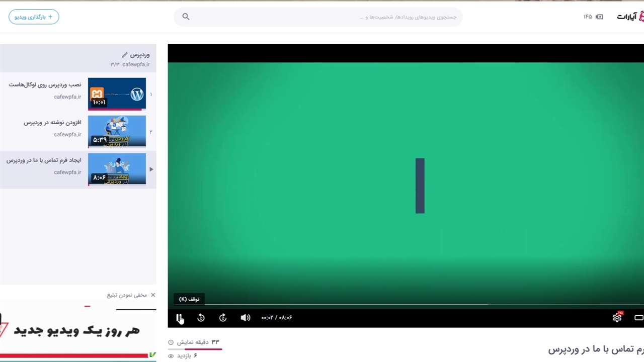The height and width of the screenshot is (362, 644).
Task: Click the skip forward 10 seconds icon
Action: 223,318
